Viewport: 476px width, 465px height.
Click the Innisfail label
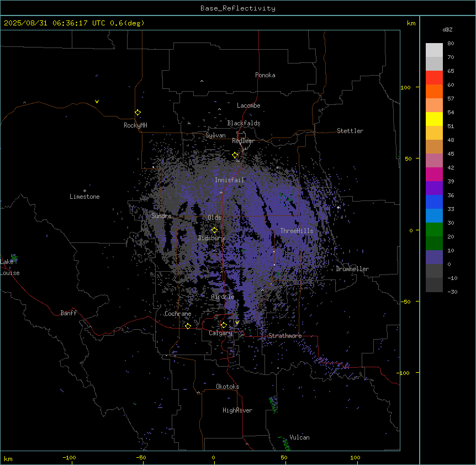coord(229,180)
